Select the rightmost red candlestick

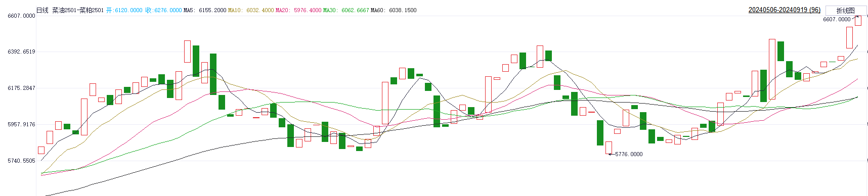[x=858, y=20]
